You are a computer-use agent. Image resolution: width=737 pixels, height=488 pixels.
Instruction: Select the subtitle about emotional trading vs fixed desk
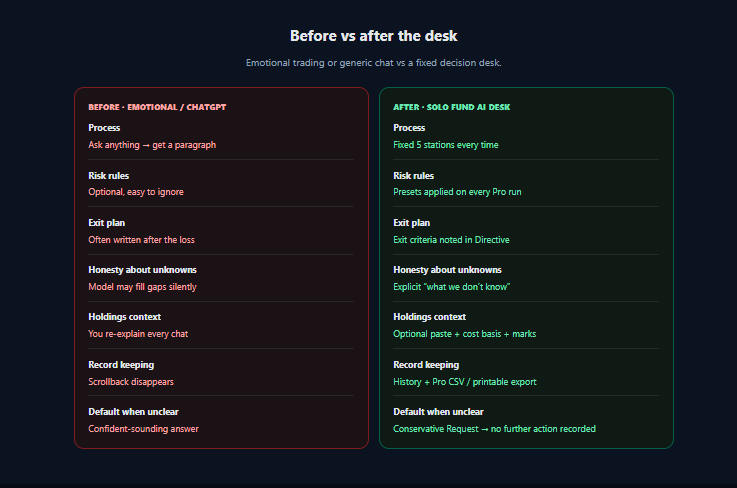(x=374, y=63)
